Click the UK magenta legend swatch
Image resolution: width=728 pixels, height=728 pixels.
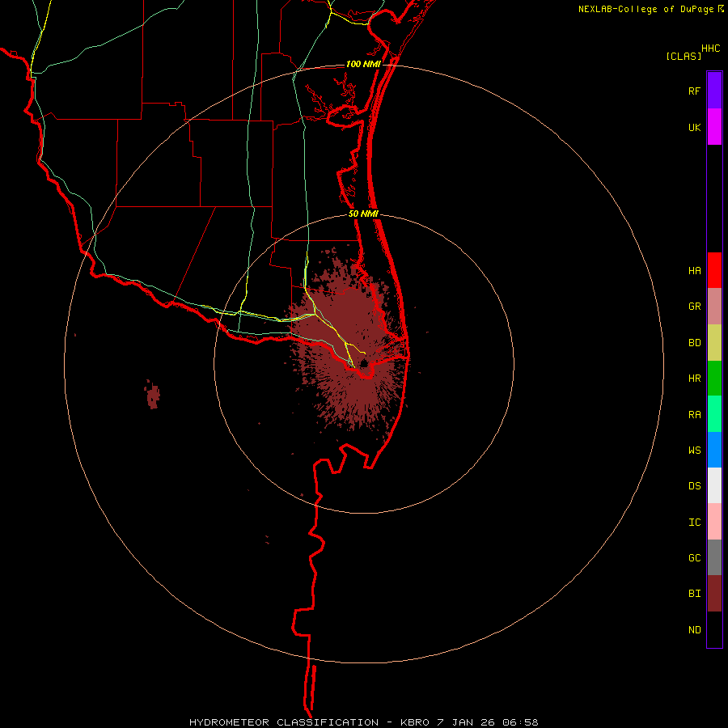click(714, 127)
